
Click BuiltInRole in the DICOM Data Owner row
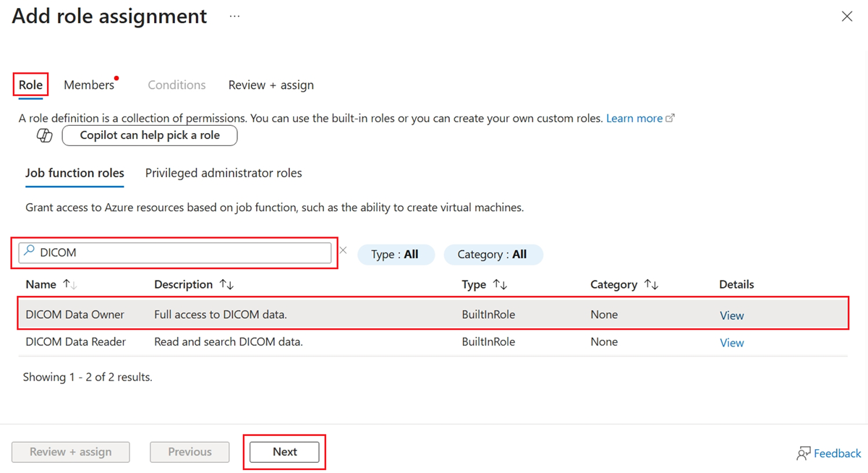point(488,315)
